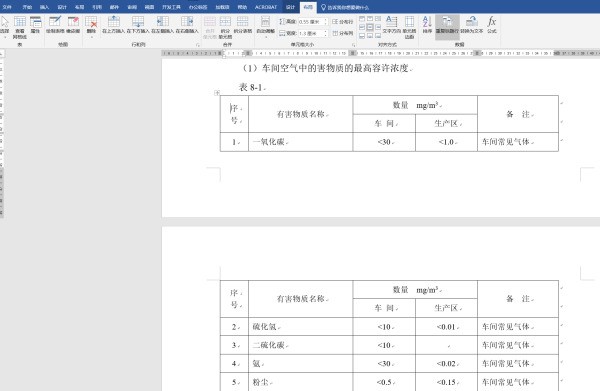The height and width of the screenshot is (391, 600).
Task: Switch to the Home (开始) tab
Action: 27,7
